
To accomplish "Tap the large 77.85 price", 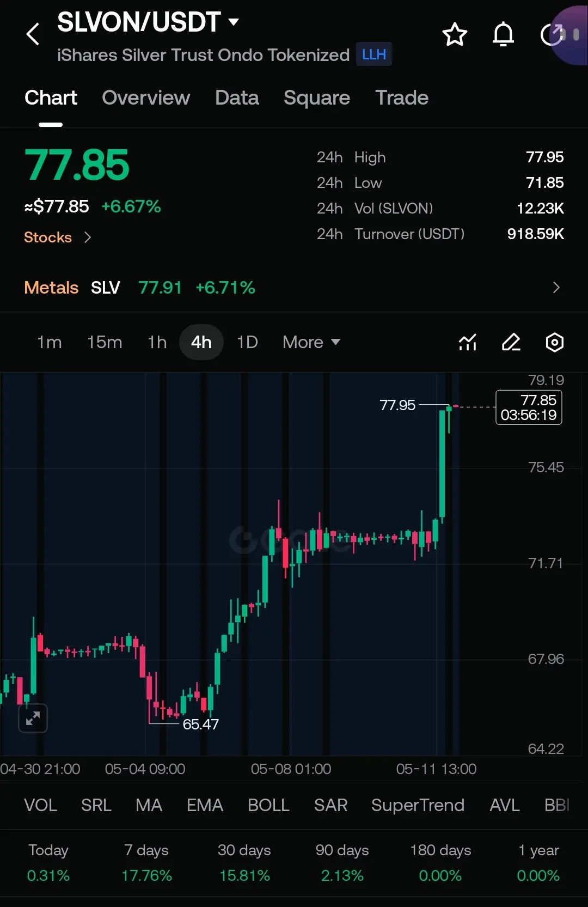I will tap(77, 165).
